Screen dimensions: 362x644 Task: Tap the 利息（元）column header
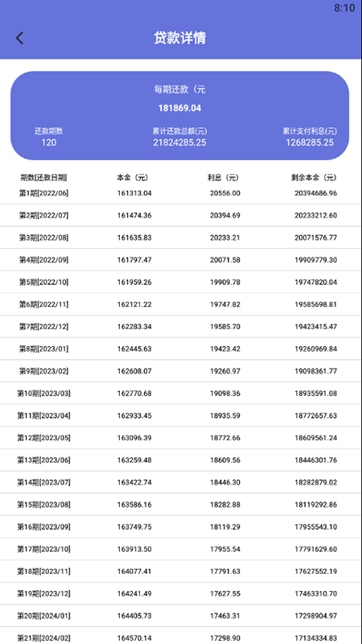pos(224,178)
